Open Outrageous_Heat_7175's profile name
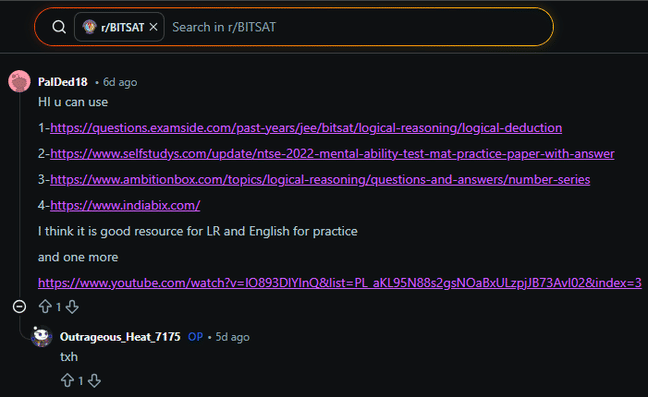Image resolution: width=648 pixels, height=397 pixels. coord(120,337)
